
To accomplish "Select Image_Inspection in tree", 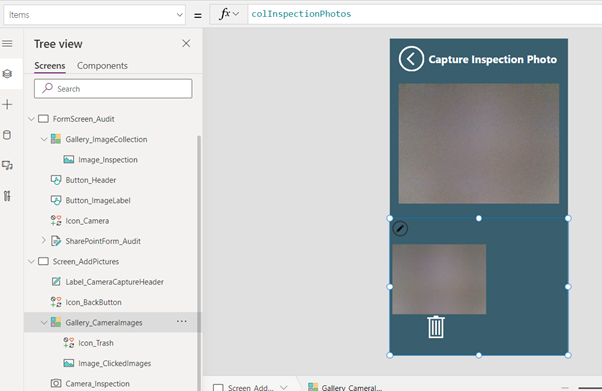I will 108,160.
